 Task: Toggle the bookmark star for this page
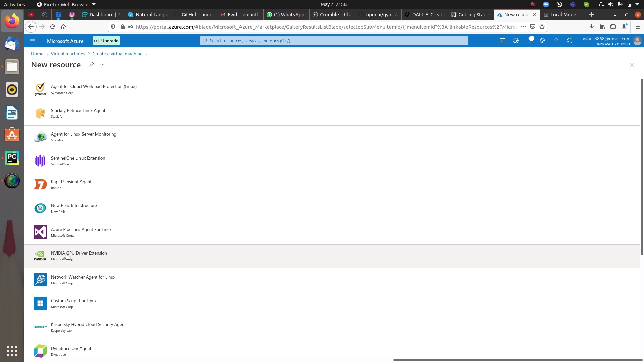coord(542,27)
